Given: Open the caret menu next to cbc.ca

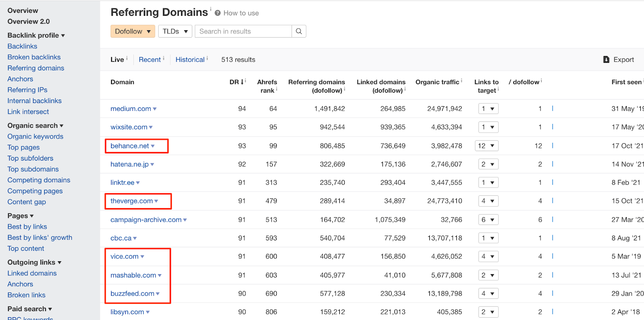Looking at the screenshot, I should 135,239.
